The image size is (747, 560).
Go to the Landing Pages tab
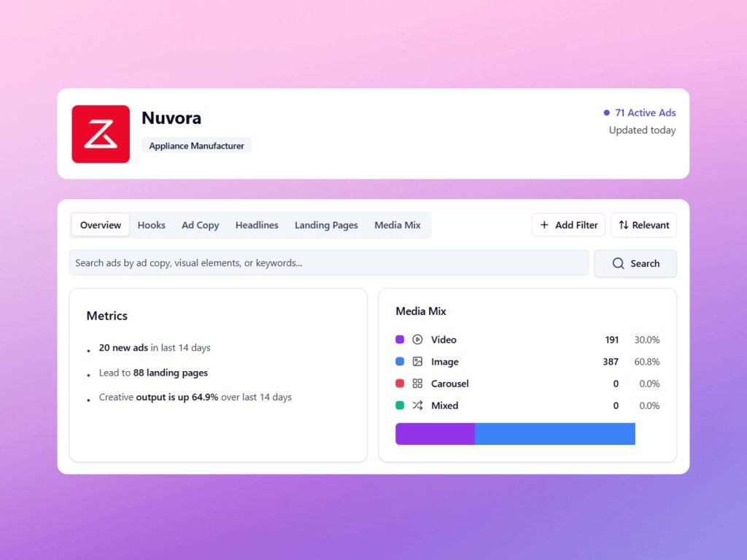326,225
